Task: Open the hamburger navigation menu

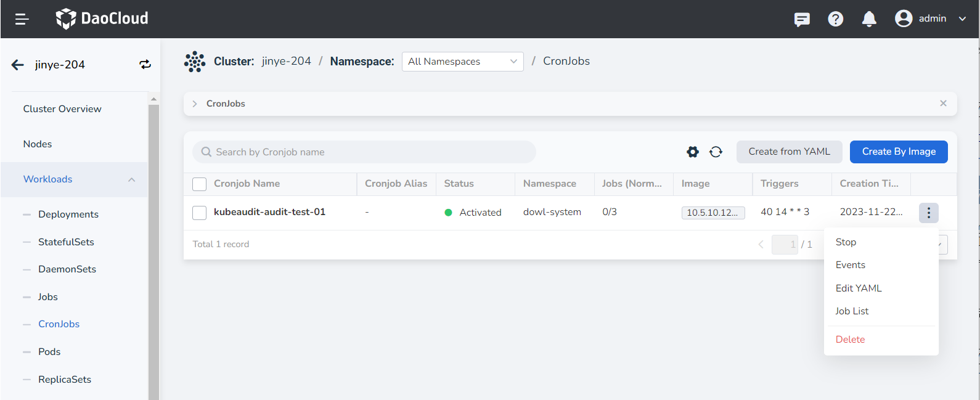Action: [x=22, y=19]
